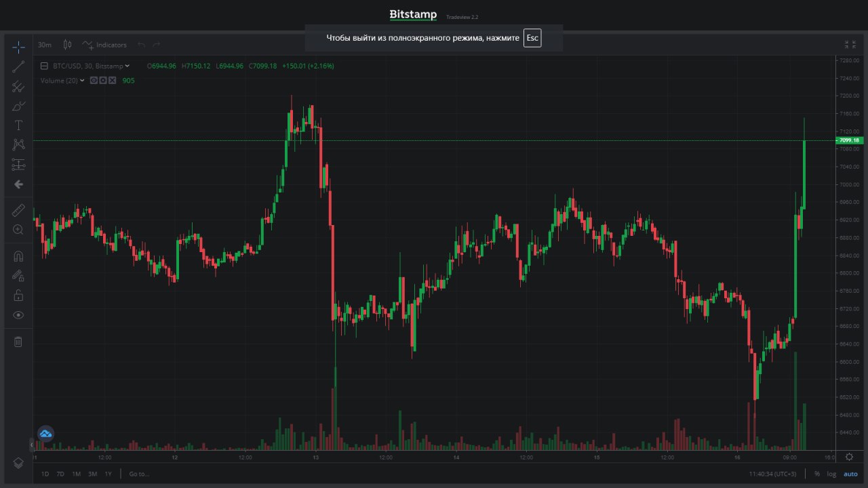Click the zoom in magnifier tool
The height and width of the screenshot is (488, 868).
click(x=18, y=230)
